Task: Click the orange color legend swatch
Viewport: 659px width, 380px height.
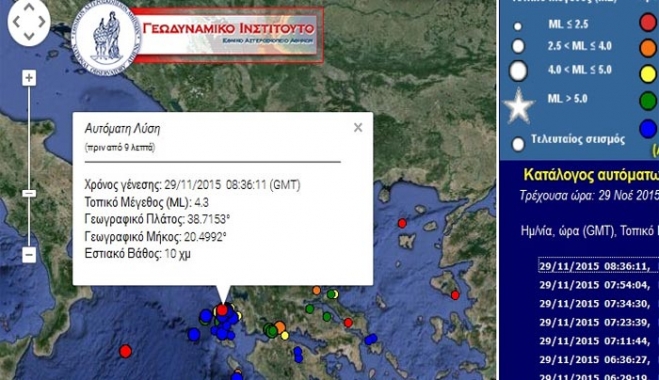Action: [x=648, y=48]
